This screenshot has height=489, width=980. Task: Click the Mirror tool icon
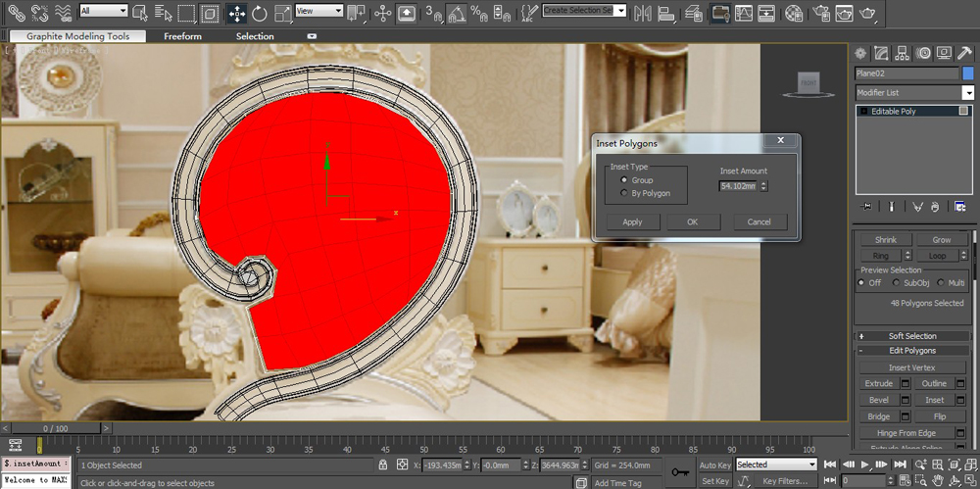(642, 12)
